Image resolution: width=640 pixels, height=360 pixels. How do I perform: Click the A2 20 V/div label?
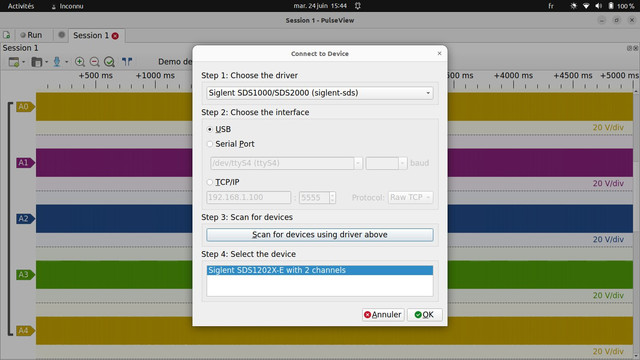pyautogui.click(x=608, y=240)
